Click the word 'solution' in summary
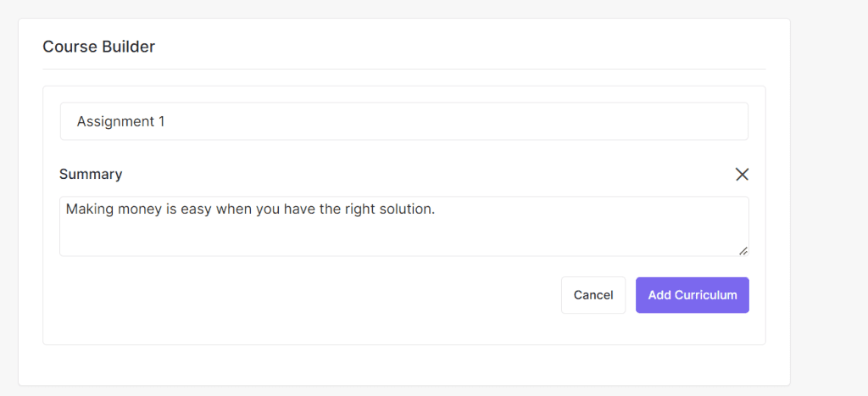Screen dimensions: 868x396 pyautogui.click(x=405, y=209)
